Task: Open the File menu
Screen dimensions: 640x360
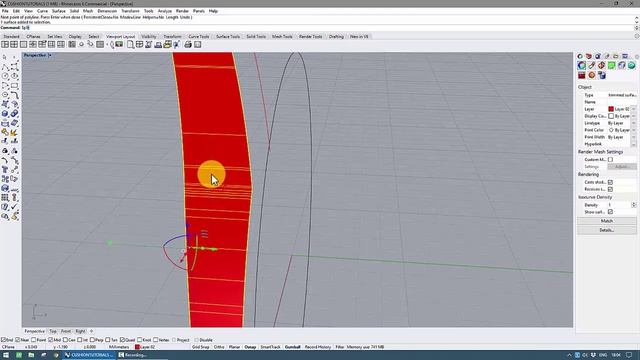Action: pos(5,11)
